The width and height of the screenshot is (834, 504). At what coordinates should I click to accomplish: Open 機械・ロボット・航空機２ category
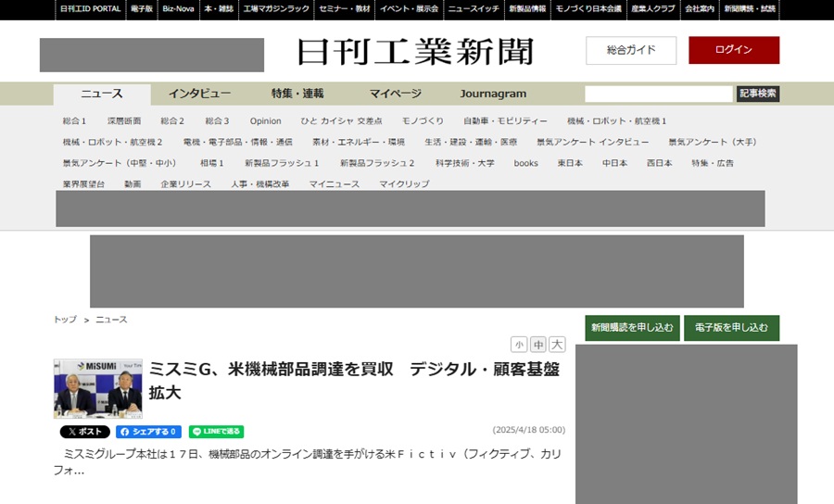pos(112,142)
